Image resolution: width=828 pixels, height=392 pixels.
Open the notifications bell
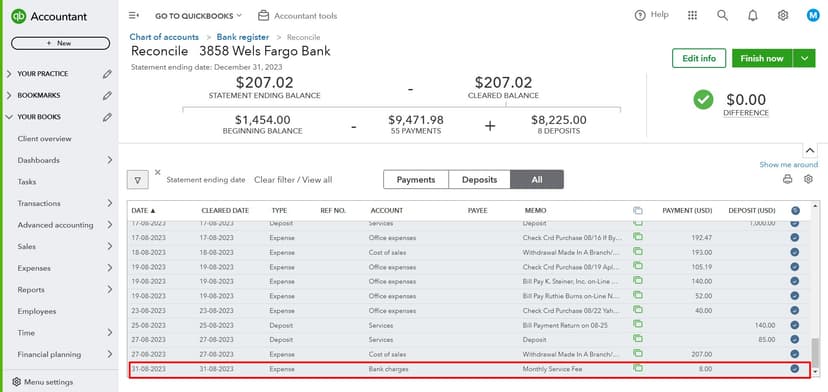[x=752, y=15]
